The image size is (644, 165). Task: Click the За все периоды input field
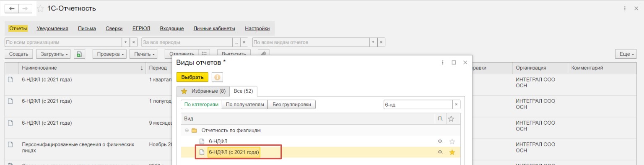click(187, 42)
